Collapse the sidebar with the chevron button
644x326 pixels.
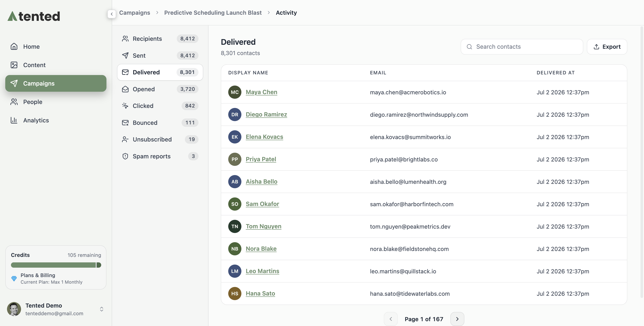pos(112,14)
